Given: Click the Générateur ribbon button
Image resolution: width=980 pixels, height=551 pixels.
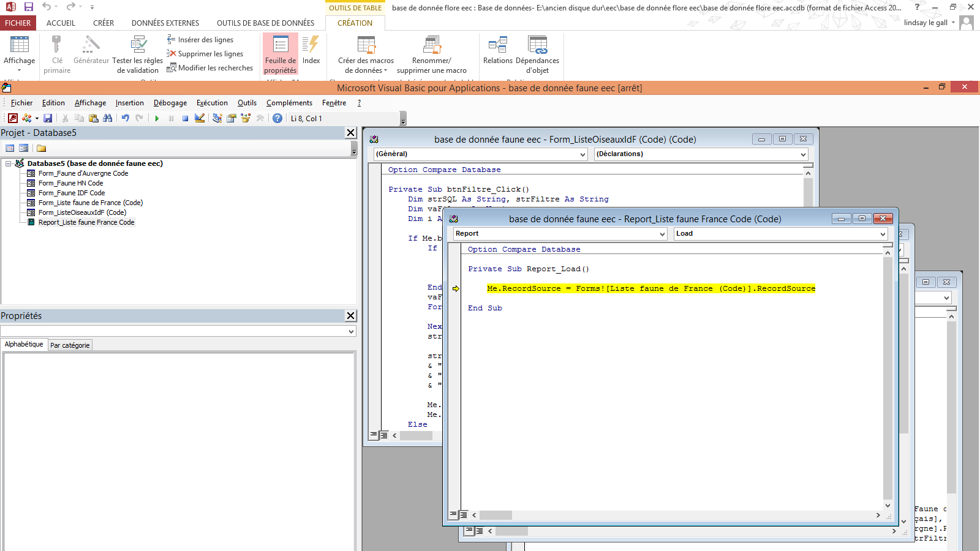Looking at the screenshot, I should (x=91, y=50).
